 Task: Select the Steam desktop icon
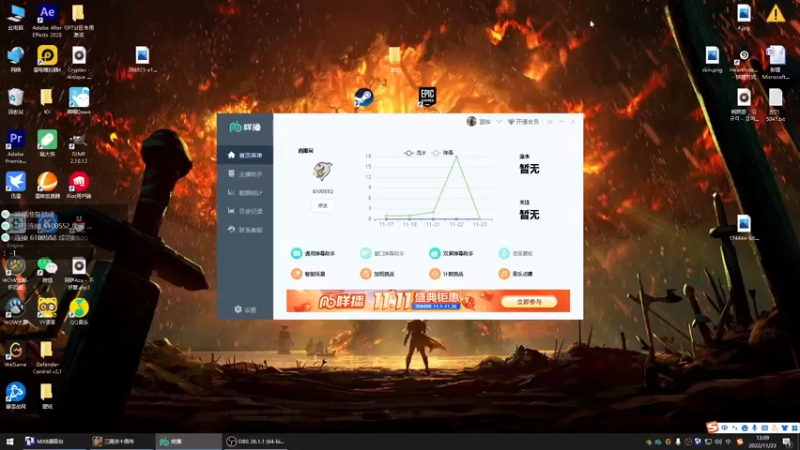pyautogui.click(x=364, y=97)
